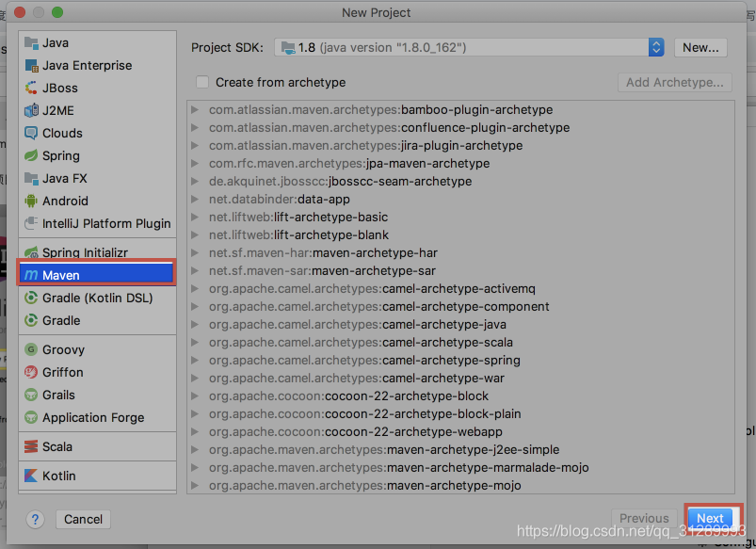Screen dimensions: 756x549
Task: Select the Spring leaf icon
Action: pos(31,155)
